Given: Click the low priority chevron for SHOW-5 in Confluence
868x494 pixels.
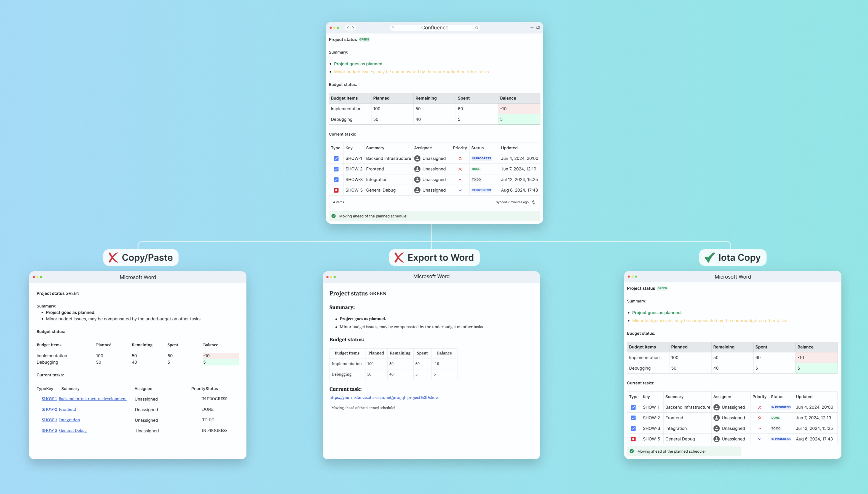Looking at the screenshot, I should click(460, 190).
